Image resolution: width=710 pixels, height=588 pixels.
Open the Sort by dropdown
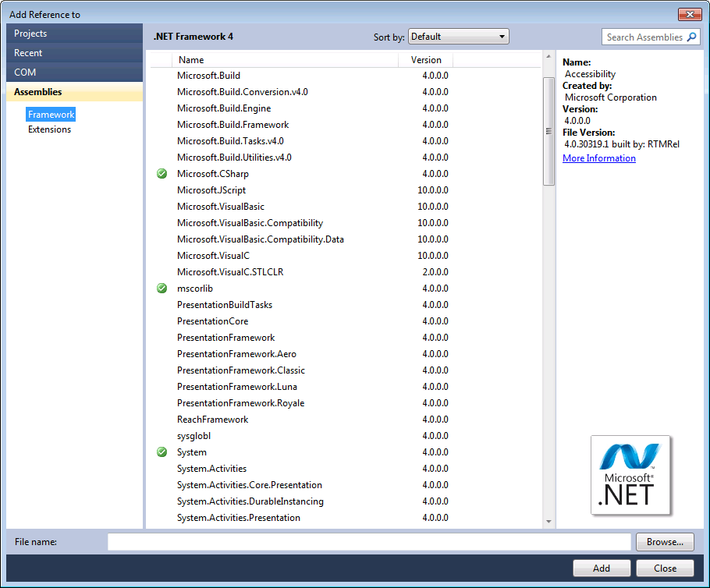click(458, 37)
